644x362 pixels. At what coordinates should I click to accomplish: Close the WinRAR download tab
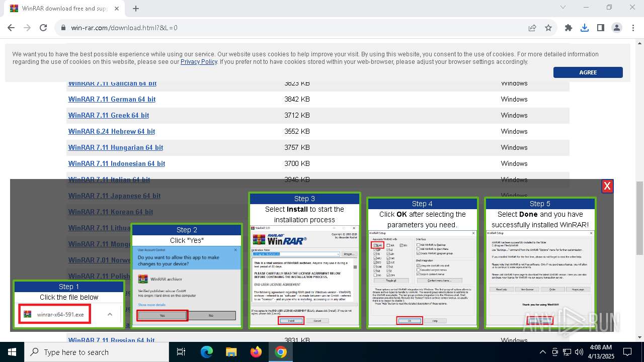click(x=118, y=8)
